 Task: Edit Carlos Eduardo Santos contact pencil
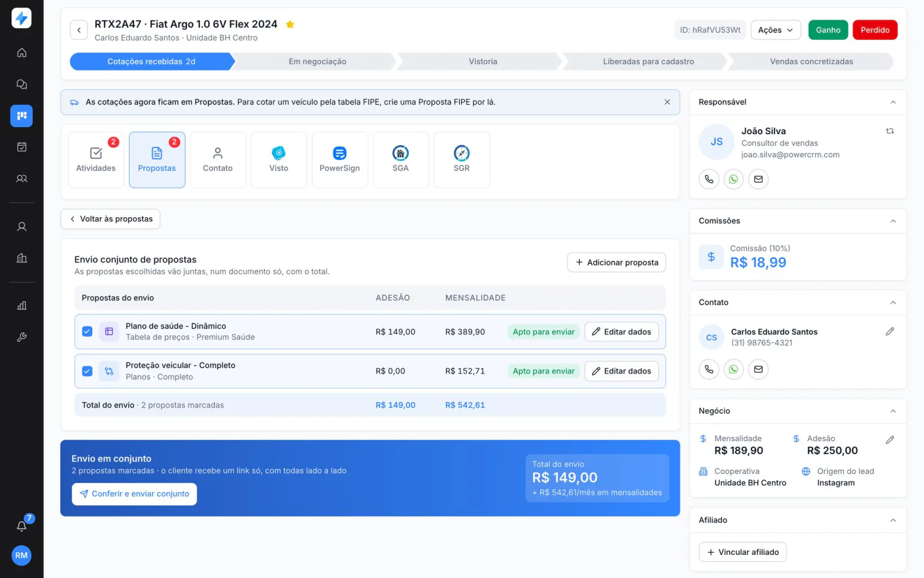(890, 331)
